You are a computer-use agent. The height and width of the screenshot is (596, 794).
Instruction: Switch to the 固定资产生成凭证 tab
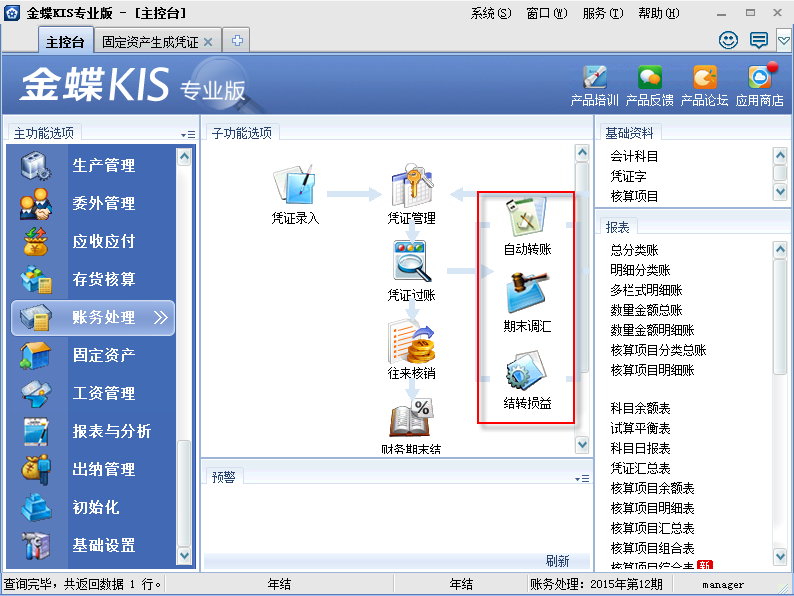[150, 42]
